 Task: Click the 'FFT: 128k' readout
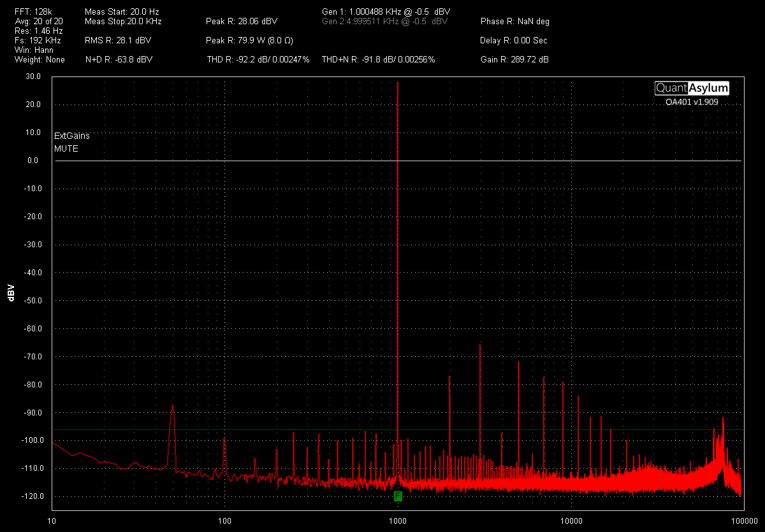pyautogui.click(x=32, y=11)
